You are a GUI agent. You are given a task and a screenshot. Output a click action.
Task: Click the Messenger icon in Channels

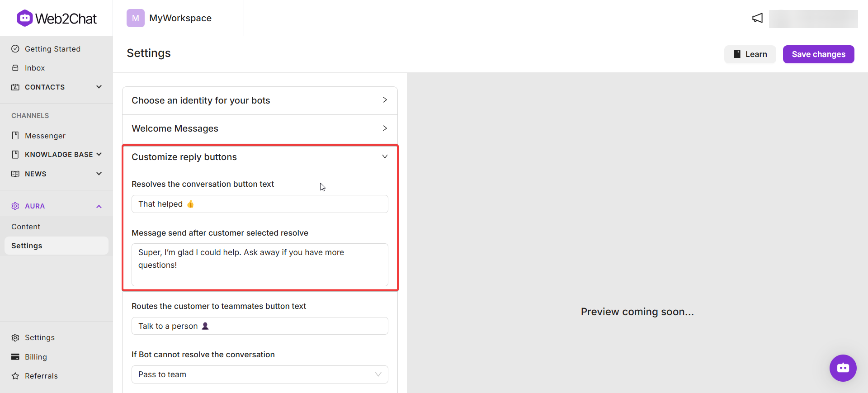(15, 136)
